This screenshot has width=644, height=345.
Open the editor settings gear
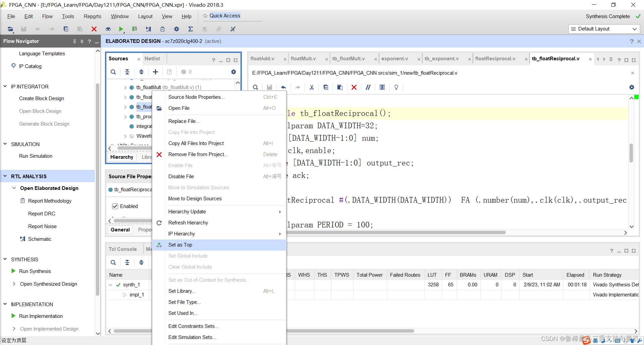coord(632,87)
